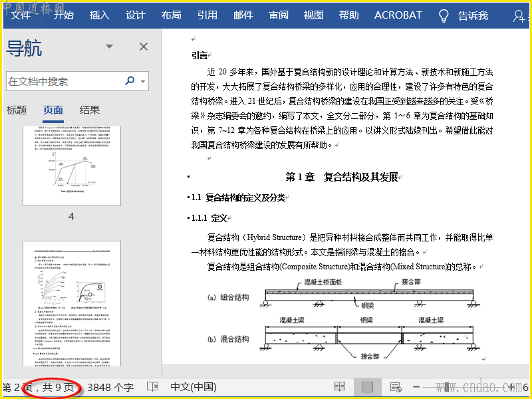Click the 中文(中国) language indicator

click(x=194, y=387)
